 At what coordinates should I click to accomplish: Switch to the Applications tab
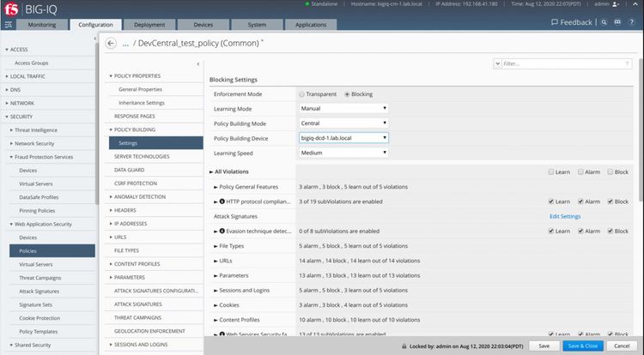[x=311, y=25]
